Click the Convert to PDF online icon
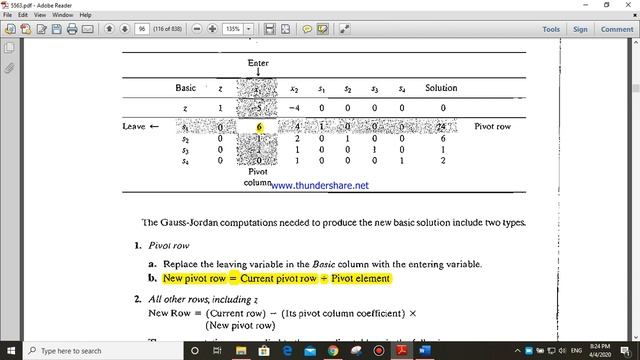 tap(10, 29)
